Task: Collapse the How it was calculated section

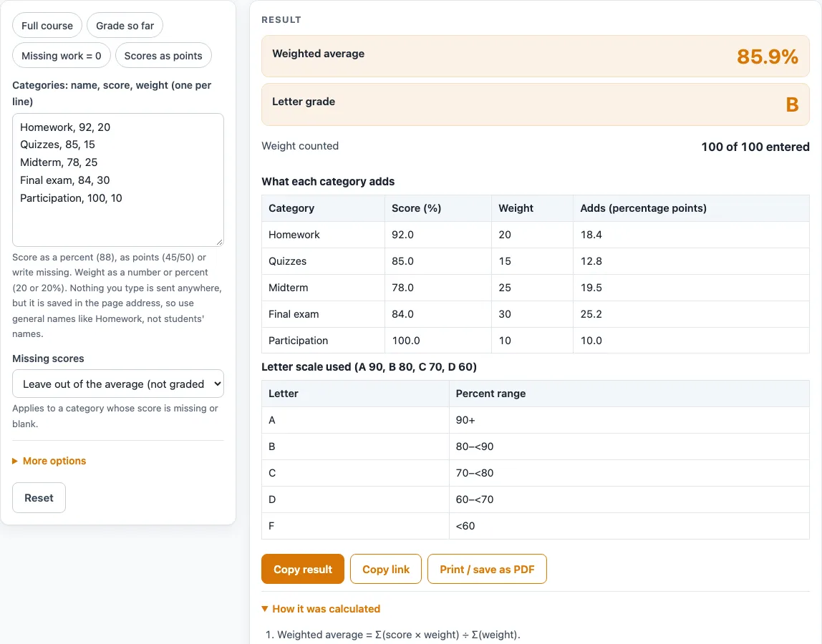Action: tap(321, 609)
